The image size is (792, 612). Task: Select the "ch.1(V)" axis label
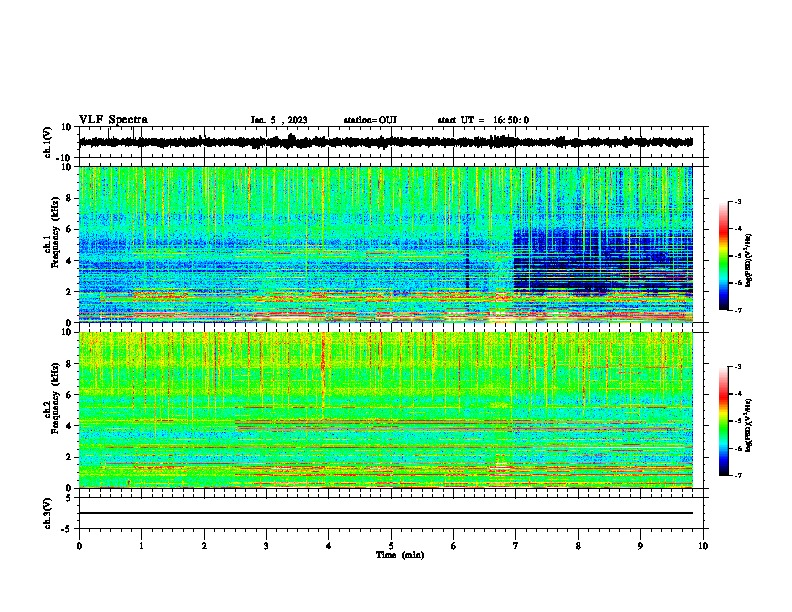[x=48, y=143]
